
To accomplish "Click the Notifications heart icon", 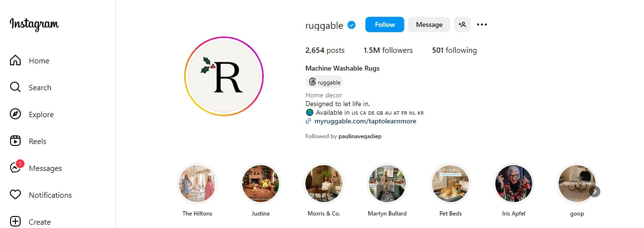I will pos(15,195).
